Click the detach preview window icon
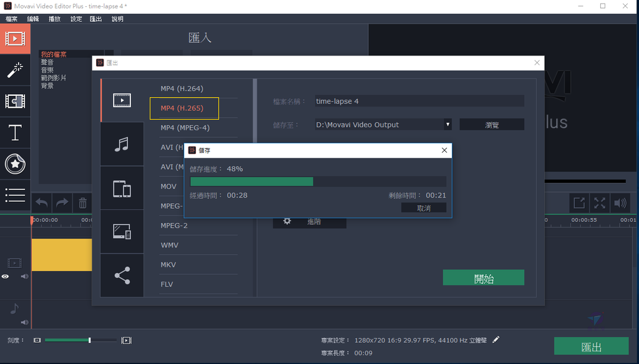Image resolution: width=639 pixels, height=364 pixels. (579, 203)
